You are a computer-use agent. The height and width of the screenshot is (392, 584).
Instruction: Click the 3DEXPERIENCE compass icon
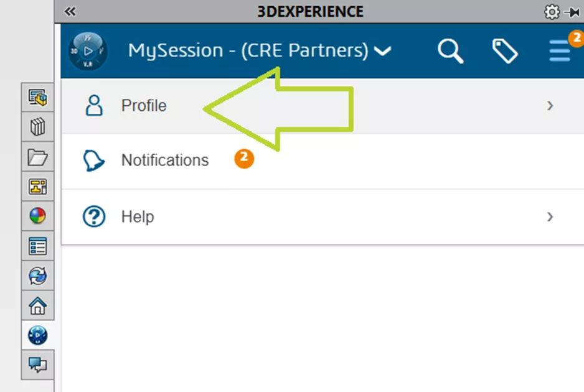(88, 51)
